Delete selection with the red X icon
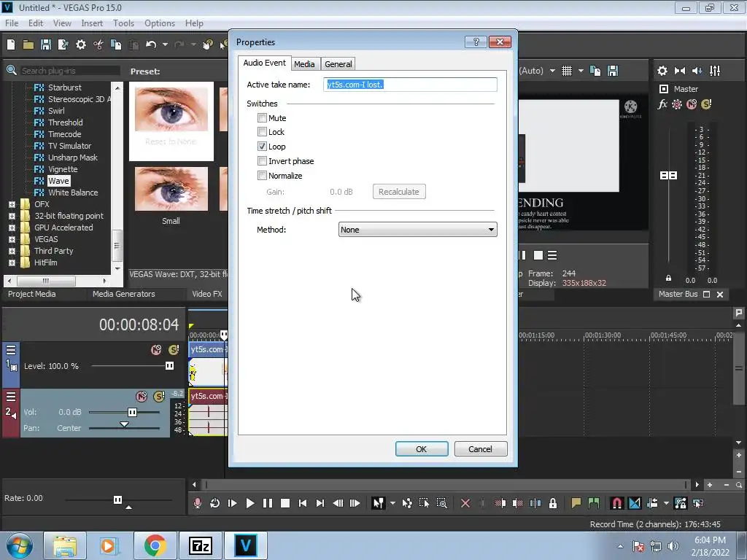Screen dimensions: 747x560 465,503
